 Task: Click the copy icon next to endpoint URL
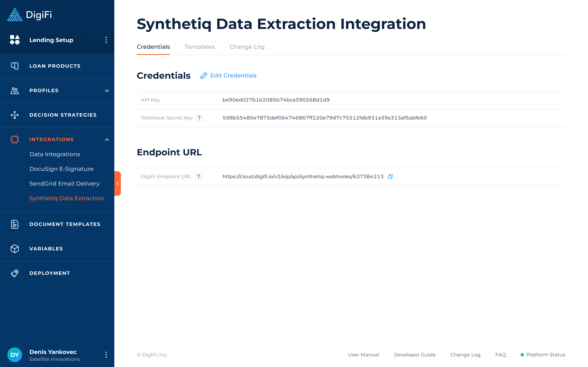click(x=390, y=176)
